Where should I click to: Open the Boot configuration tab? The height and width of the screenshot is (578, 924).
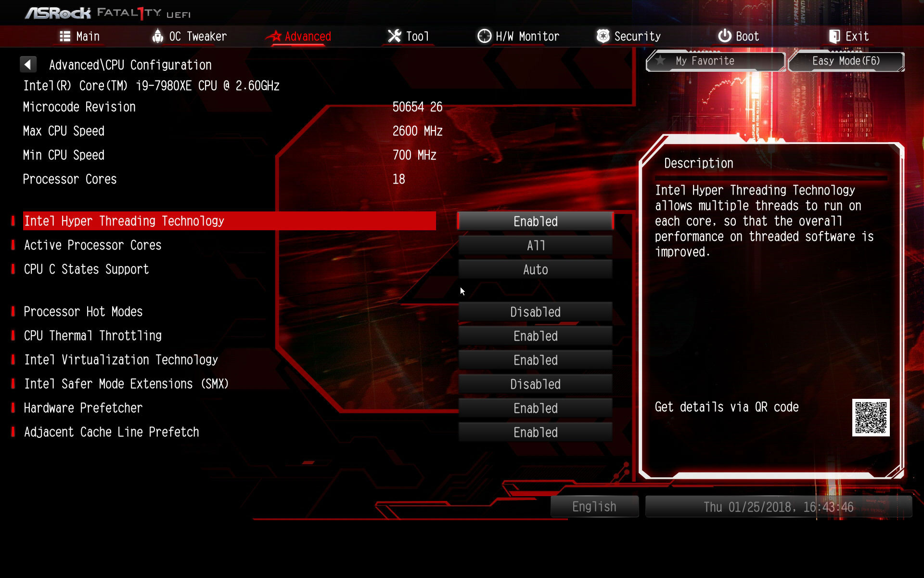(x=739, y=36)
